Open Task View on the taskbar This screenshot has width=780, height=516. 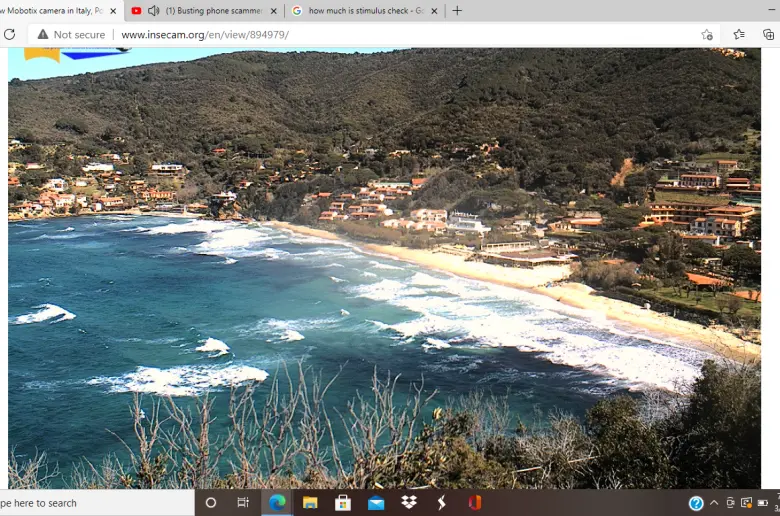[243, 503]
